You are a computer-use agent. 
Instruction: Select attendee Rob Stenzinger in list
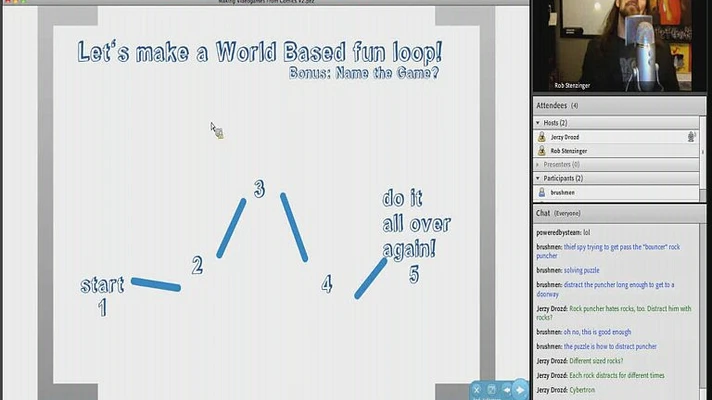point(616,151)
